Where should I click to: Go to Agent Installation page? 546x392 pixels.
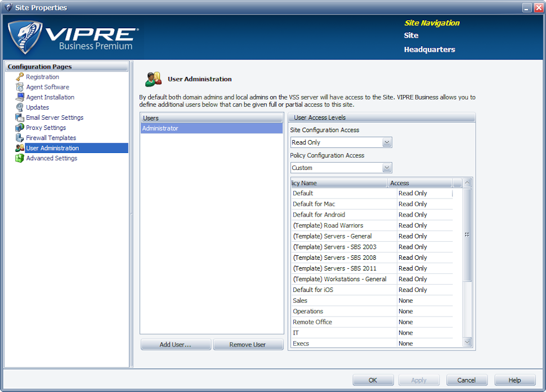(x=50, y=97)
